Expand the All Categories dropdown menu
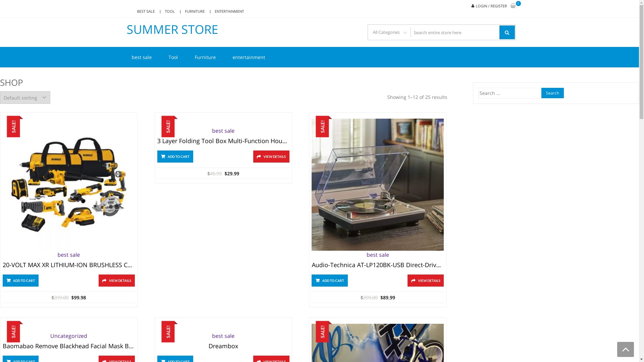Viewport: 644px width, 362px height. 389,32
